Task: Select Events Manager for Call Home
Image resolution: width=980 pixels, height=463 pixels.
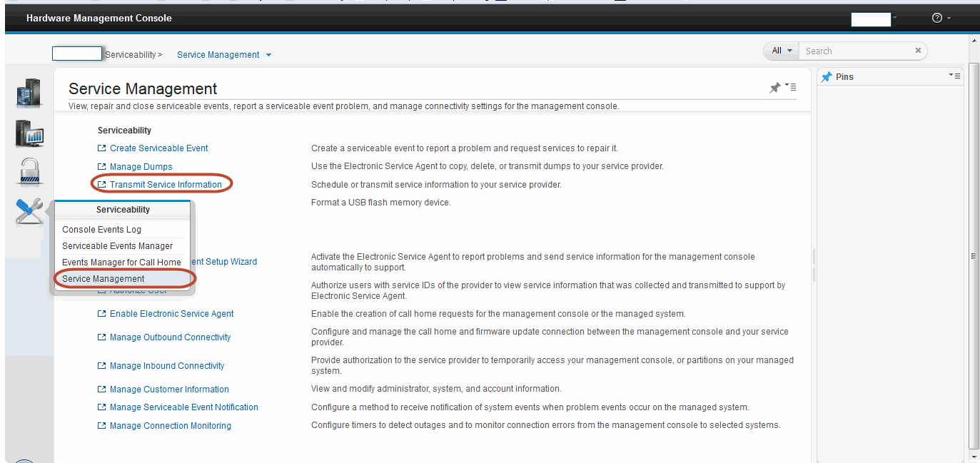Action: [121, 263]
